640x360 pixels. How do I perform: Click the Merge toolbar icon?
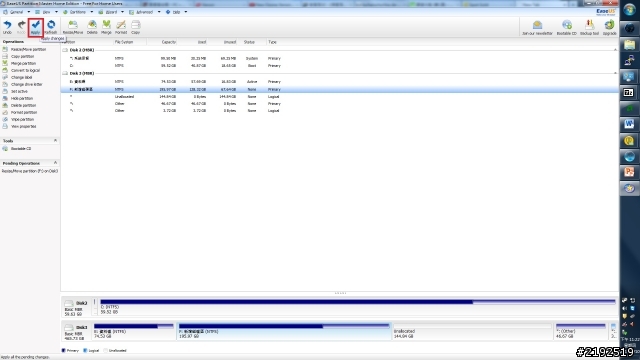106,27
